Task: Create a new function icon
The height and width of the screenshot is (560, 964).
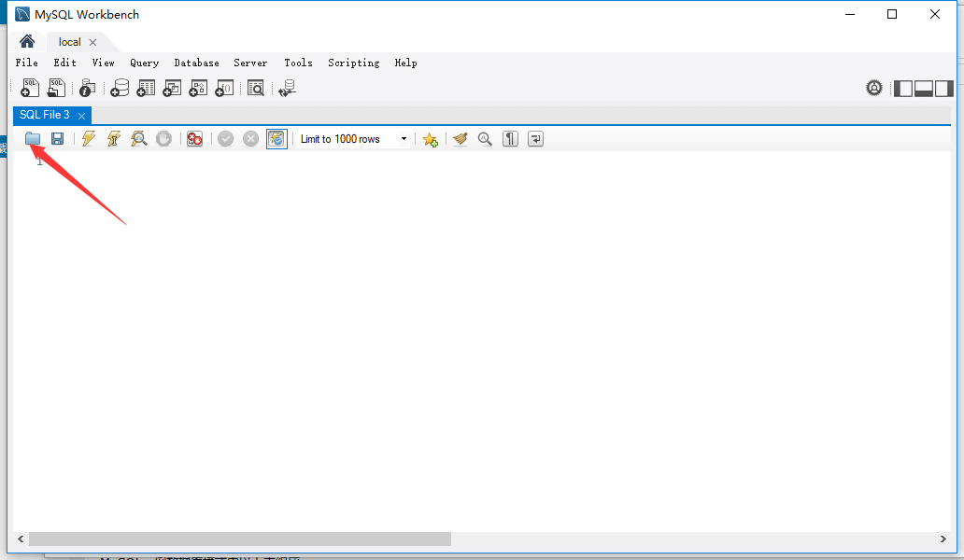Action: (224, 89)
